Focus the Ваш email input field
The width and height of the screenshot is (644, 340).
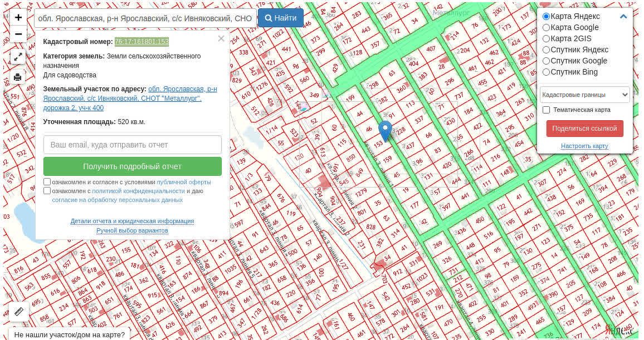(132, 145)
